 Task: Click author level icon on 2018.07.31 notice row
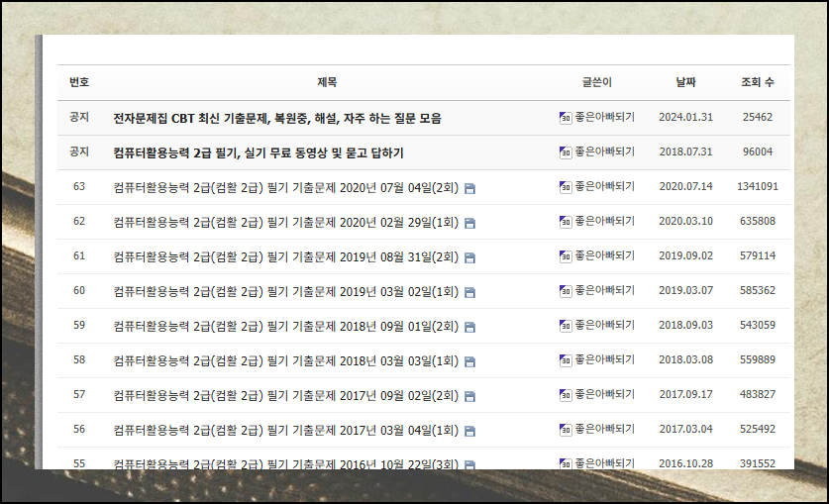click(566, 152)
